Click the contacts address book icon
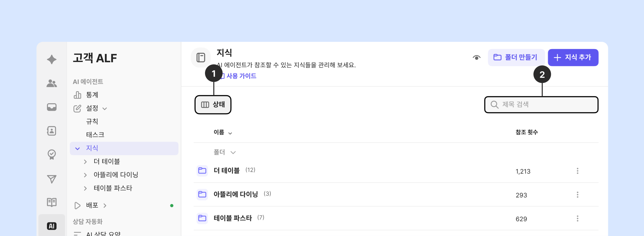This screenshot has height=236, width=644. pyautogui.click(x=52, y=131)
